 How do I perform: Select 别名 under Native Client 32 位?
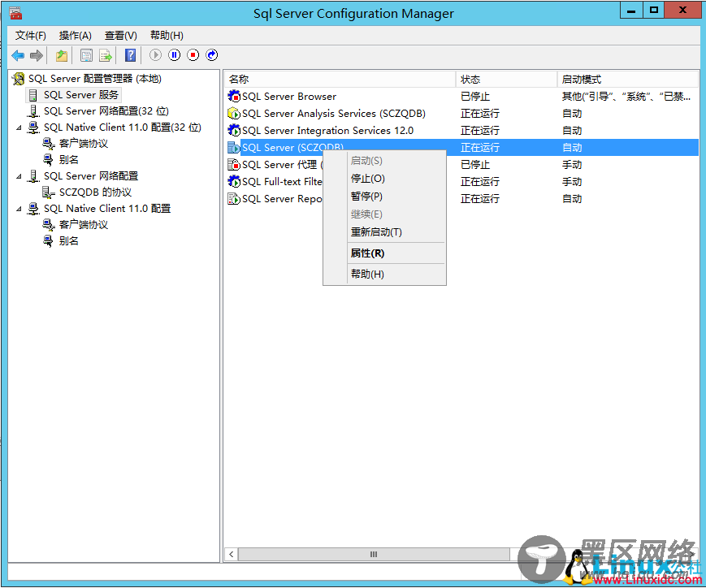pyautogui.click(x=68, y=160)
